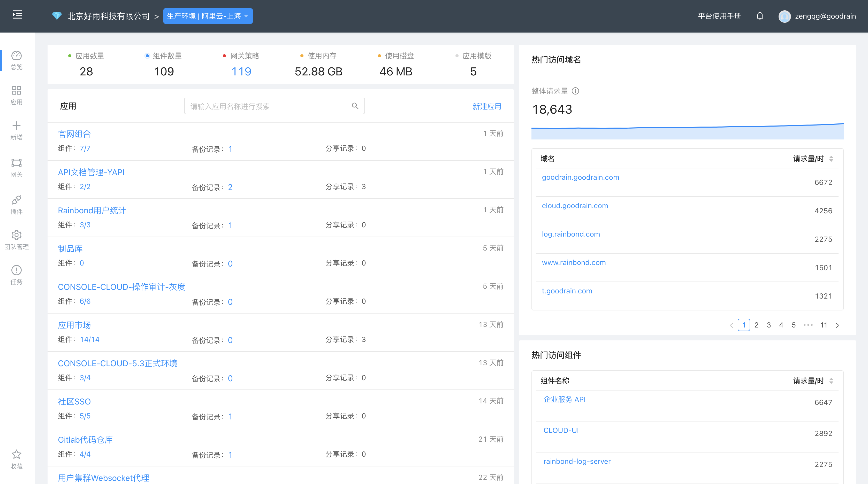Viewport: 868px width, 484px height.
Task: Click component count 14/14 for 应用市场
Action: pos(90,339)
